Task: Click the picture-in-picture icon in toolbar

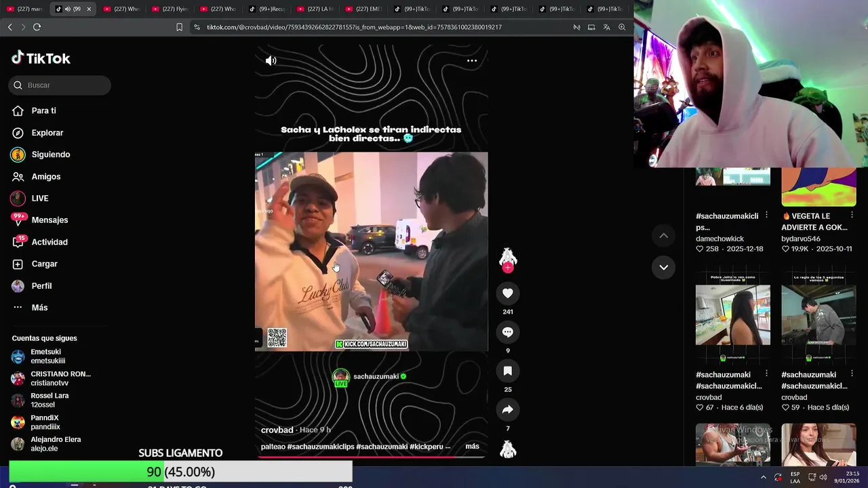Action: coord(591,27)
